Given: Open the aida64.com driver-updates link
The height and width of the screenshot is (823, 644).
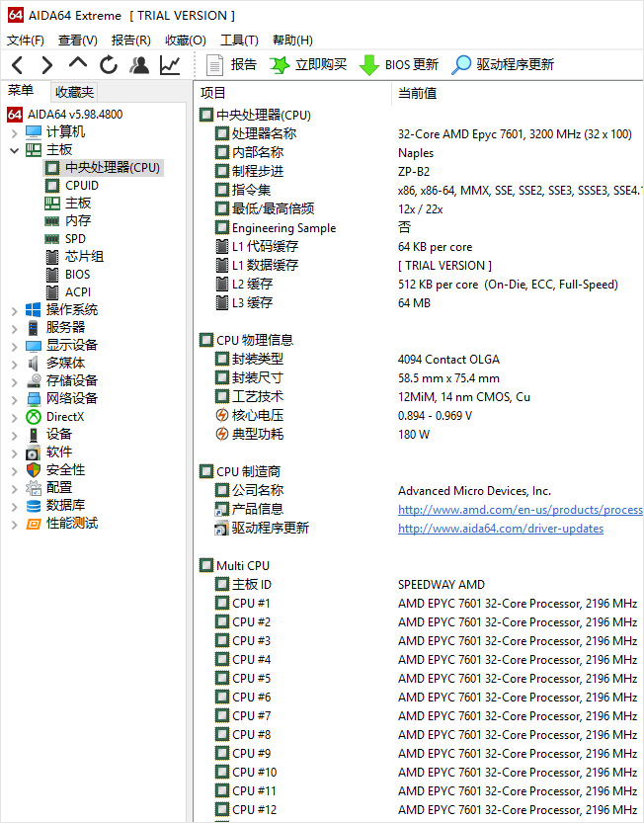Looking at the screenshot, I should (501, 529).
